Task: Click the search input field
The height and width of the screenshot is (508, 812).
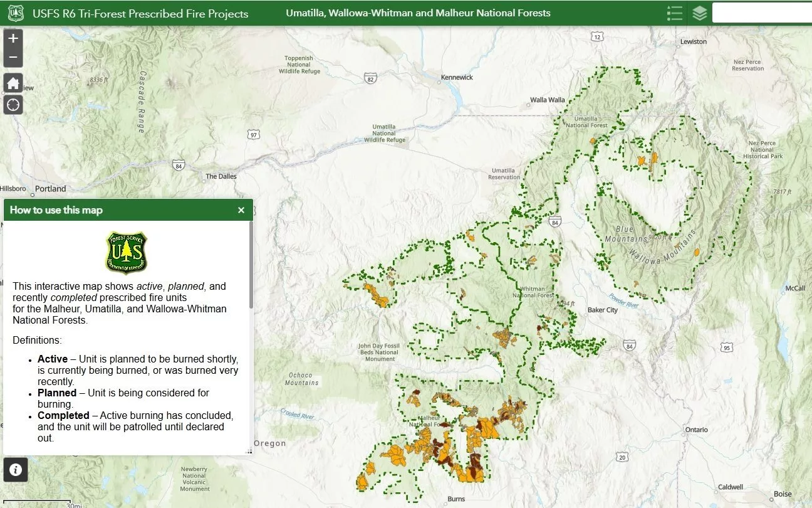Action: [761, 13]
